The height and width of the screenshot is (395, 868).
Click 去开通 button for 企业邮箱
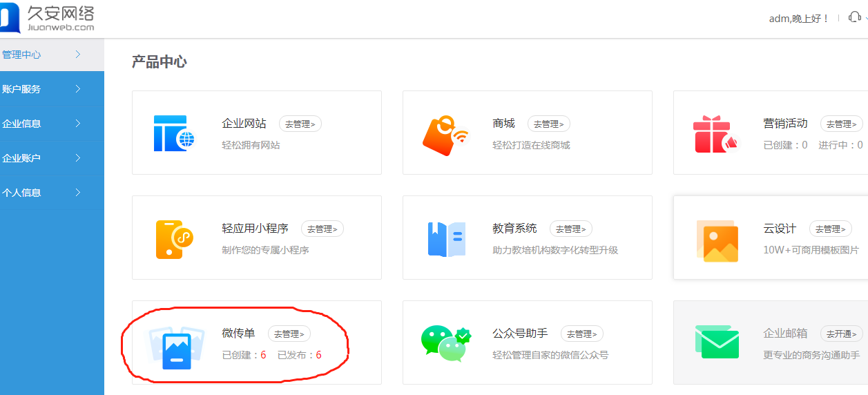[842, 334]
